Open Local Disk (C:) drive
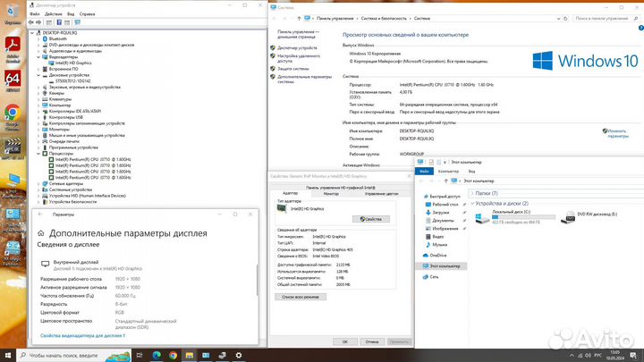 tap(514, 216)
